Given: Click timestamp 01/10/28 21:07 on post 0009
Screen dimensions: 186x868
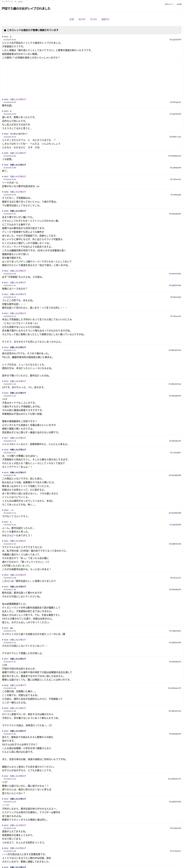Looking at the screenshot, I should (x=10, y=214).
